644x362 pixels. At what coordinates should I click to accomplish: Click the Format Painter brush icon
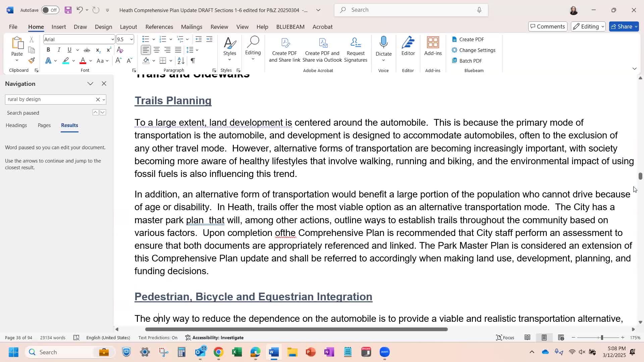point(32,61)
